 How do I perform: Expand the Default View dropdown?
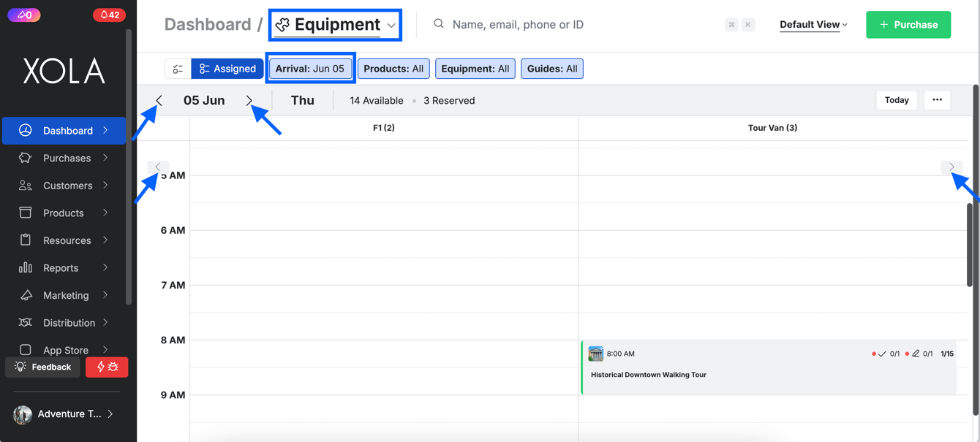tap(813, 25)
